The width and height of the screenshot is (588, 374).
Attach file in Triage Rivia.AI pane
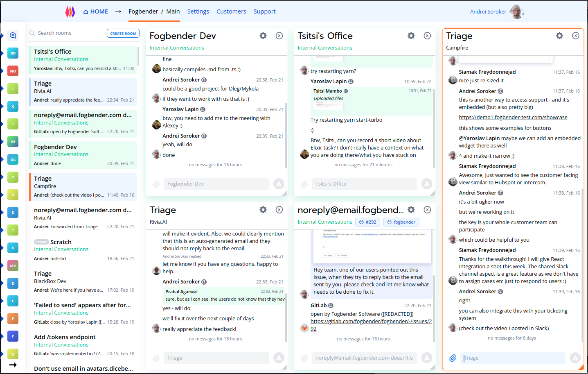tap(156, 358)
